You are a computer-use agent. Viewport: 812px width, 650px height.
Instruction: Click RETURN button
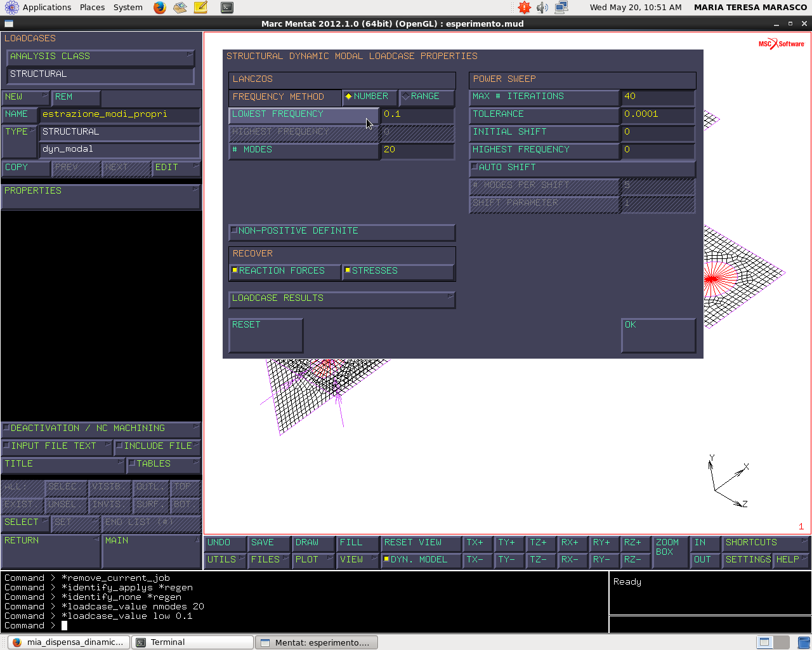[x=51, y=551]
